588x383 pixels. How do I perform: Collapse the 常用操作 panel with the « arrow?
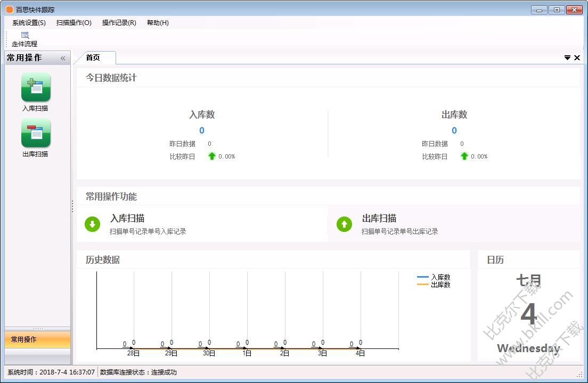click(x=62, y=58)
